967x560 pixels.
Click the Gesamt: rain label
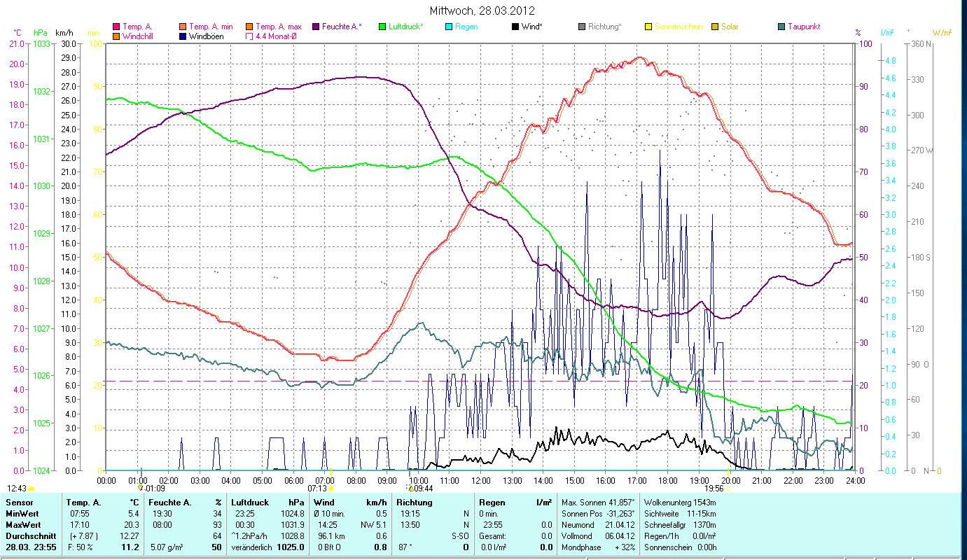click(493, 535)
